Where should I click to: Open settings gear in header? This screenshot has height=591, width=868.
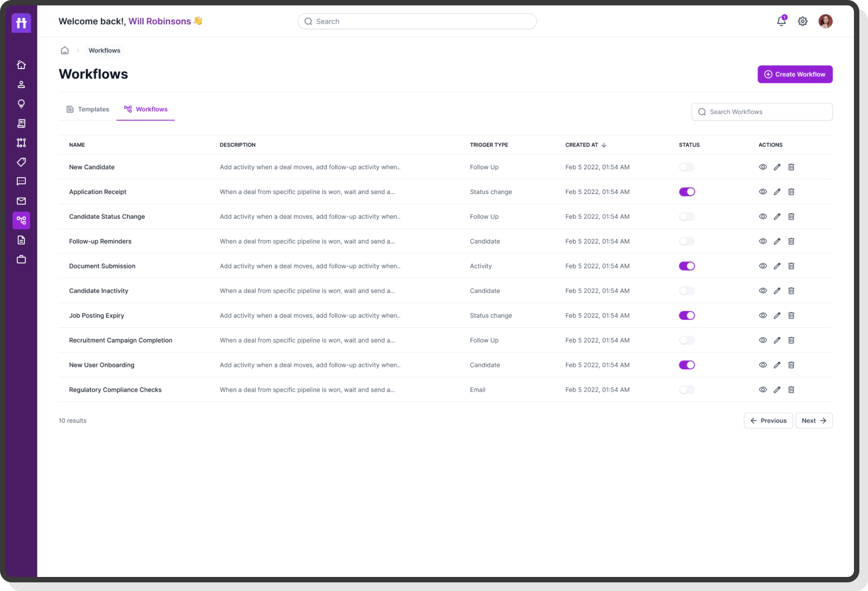pos(803,21)
